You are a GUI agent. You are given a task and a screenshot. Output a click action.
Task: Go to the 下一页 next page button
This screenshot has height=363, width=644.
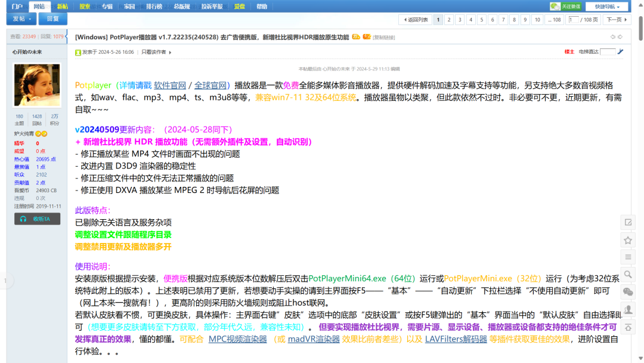(617, 20)
